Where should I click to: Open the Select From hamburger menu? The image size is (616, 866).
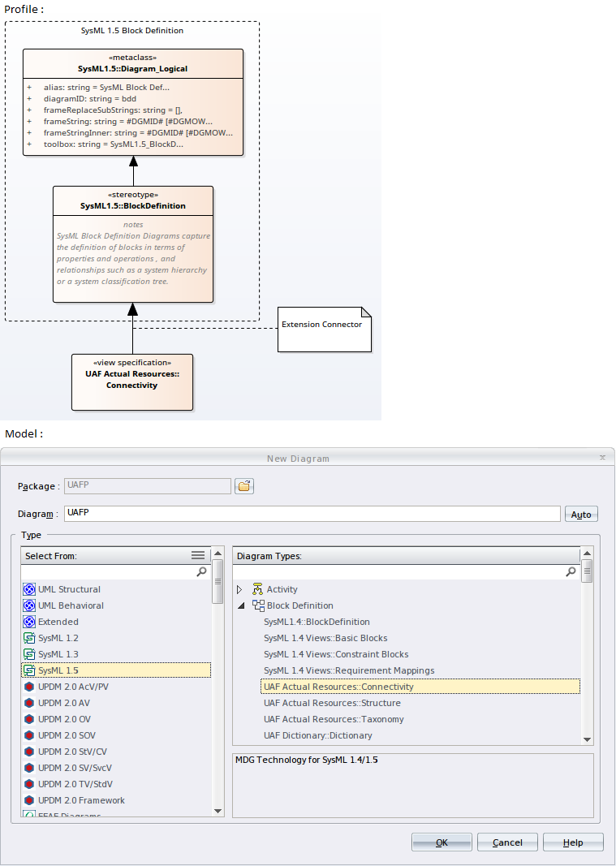coord(198,555)
